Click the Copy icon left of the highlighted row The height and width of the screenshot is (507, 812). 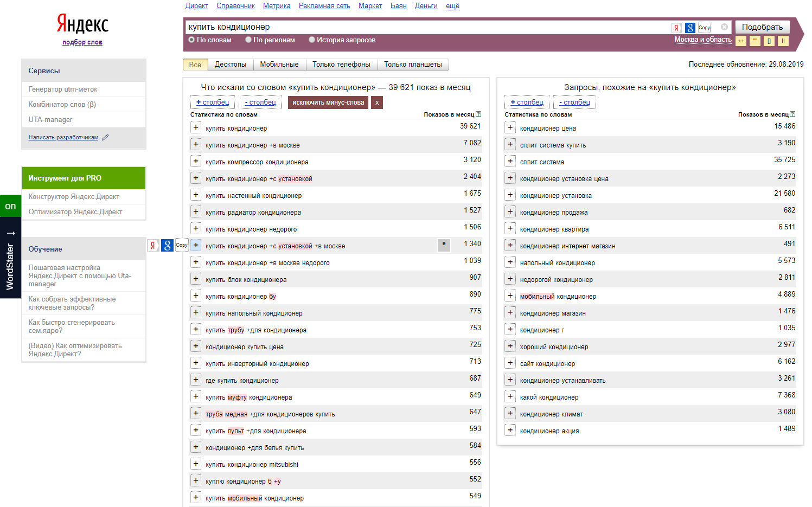[x=182, y=245]
